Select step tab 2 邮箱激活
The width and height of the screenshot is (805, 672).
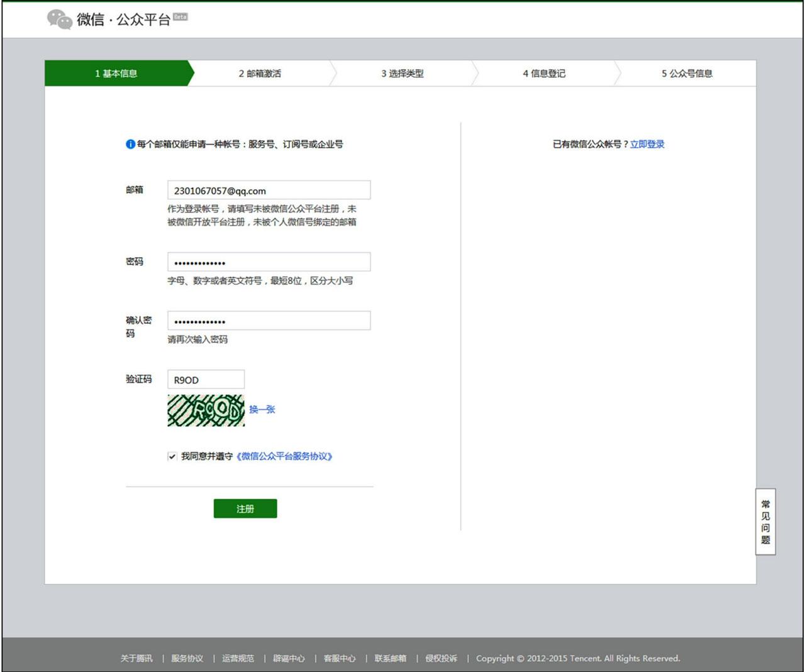(x=260, y=74)
